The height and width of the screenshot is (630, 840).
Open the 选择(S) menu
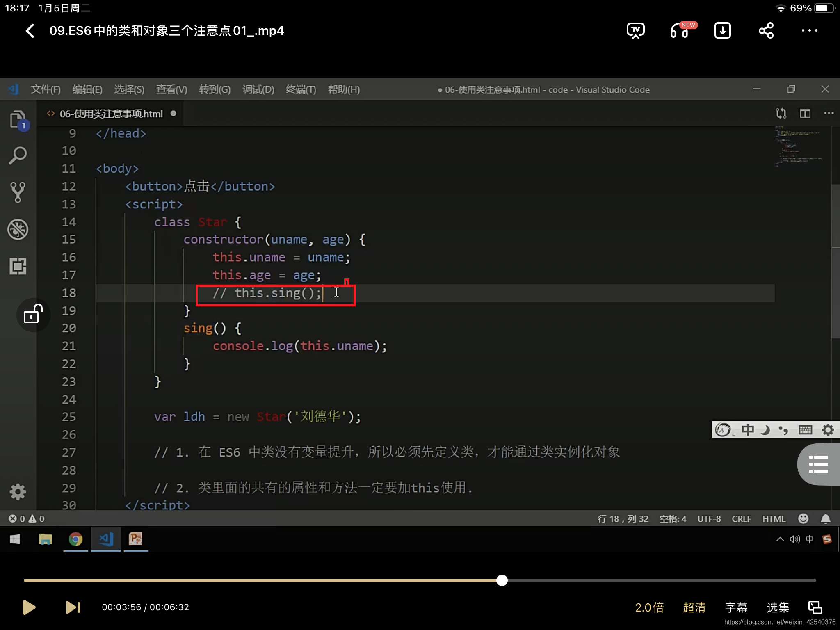[129, 89]
